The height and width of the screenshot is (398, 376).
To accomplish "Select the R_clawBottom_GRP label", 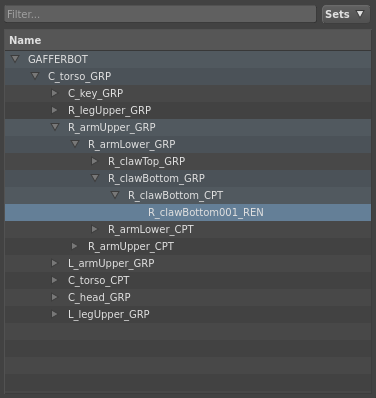I will (156, 178).
